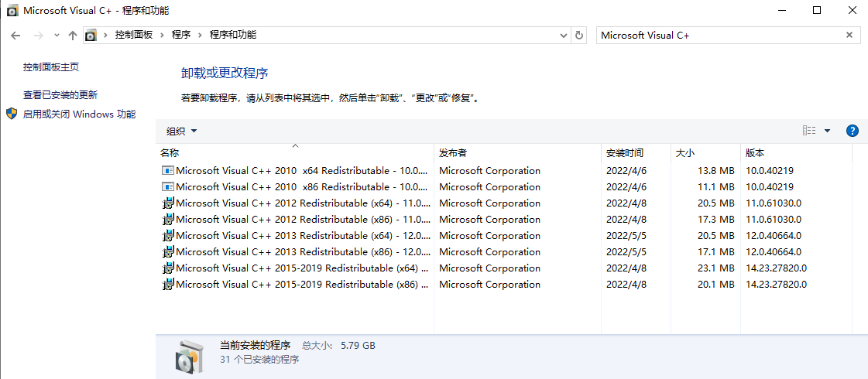
Task: Sort list by 名称 column header
Action: point(170,153)
